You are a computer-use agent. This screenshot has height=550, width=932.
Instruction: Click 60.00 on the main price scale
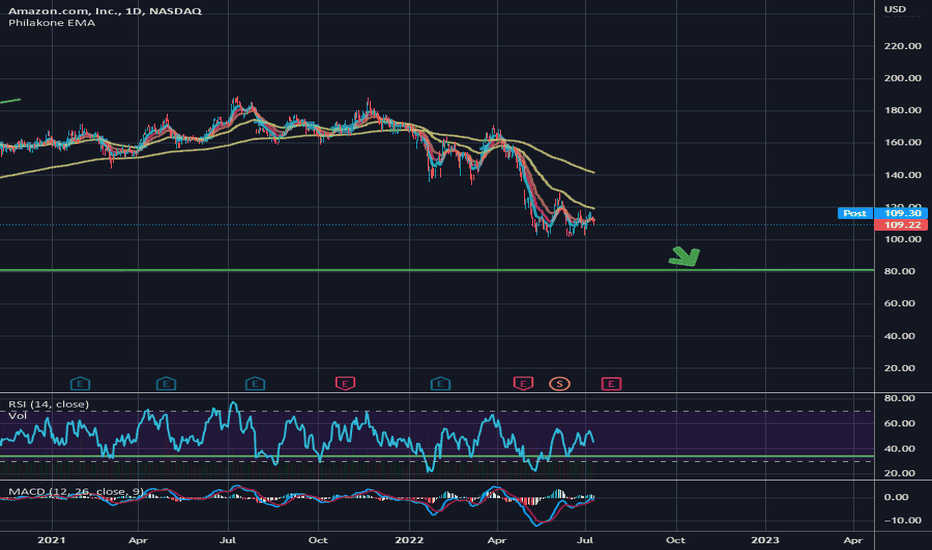900,303
